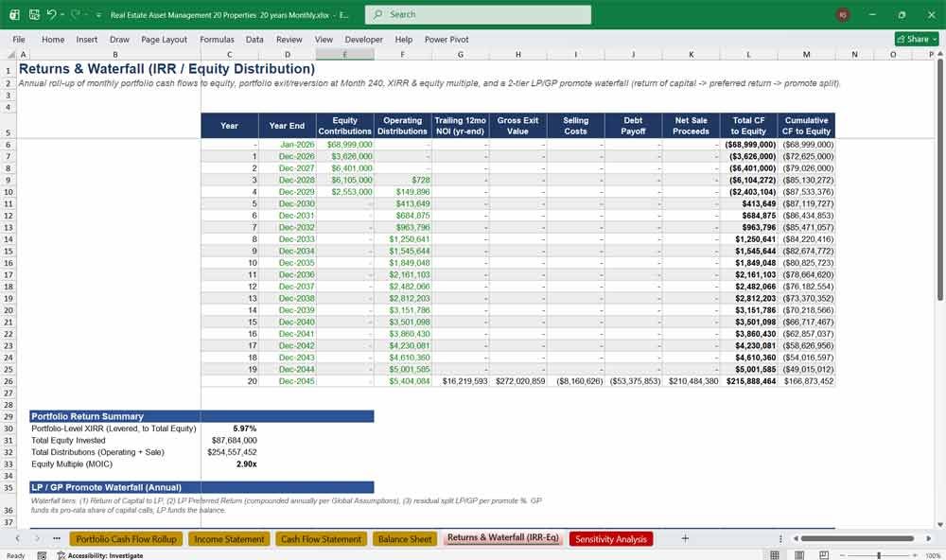Show hidden sheet tabs ellipsis
The width and height of the screenshot is (946, 560).
(56, 538)
